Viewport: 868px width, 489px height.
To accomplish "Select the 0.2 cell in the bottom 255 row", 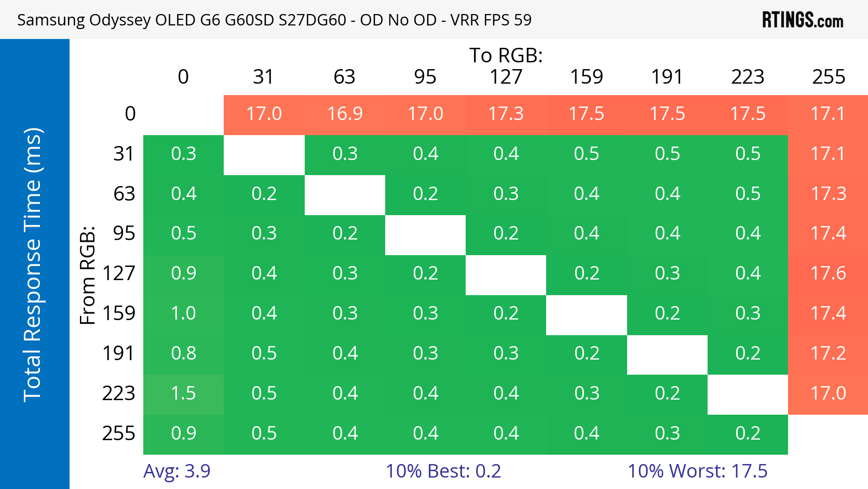I will (x=748, y=433).
